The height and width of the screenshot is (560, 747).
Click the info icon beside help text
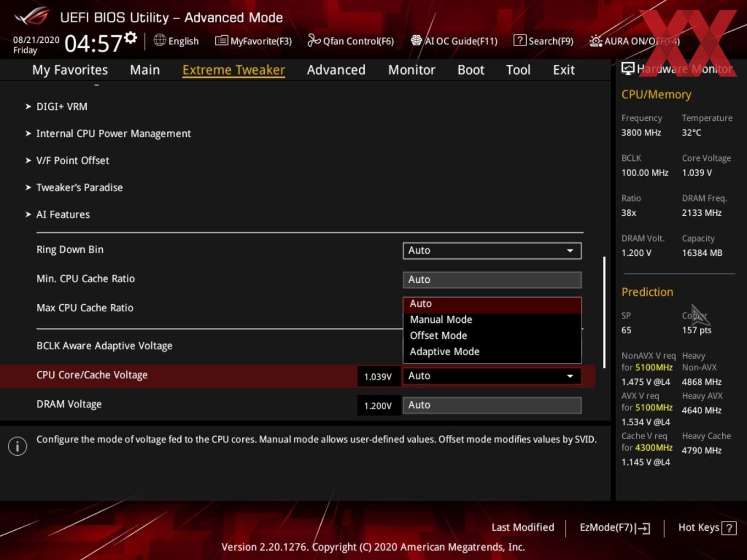tap(18, 446)
